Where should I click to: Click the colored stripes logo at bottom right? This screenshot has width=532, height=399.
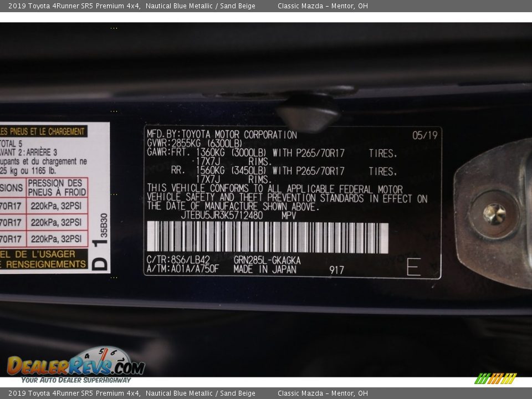click(495, 378)
